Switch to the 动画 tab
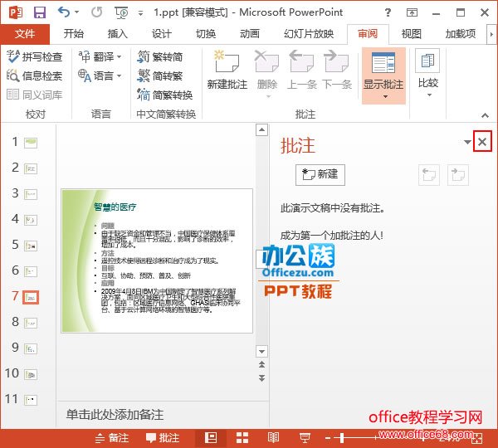Screen dimensions: 498x448 tap(250, 34)
